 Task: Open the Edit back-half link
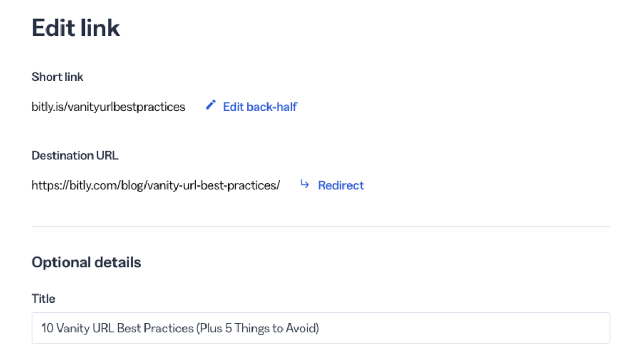[260, 107]
